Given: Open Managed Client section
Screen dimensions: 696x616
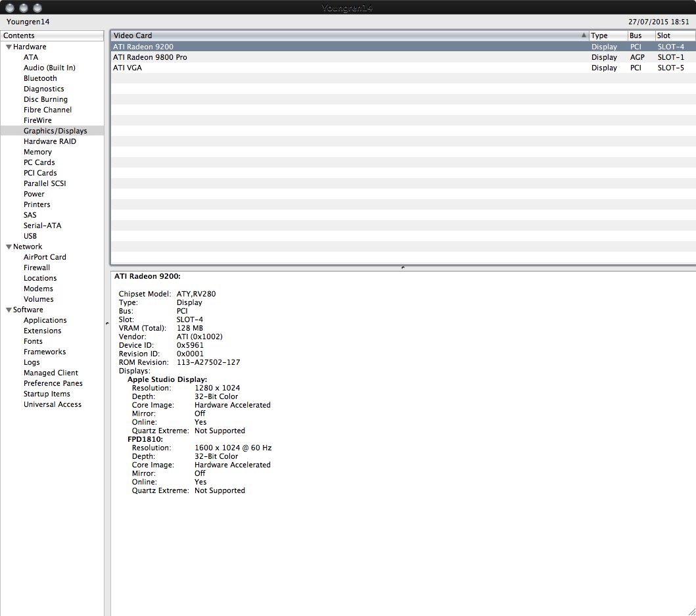Looking at the screenshot, I should point(51,373).
